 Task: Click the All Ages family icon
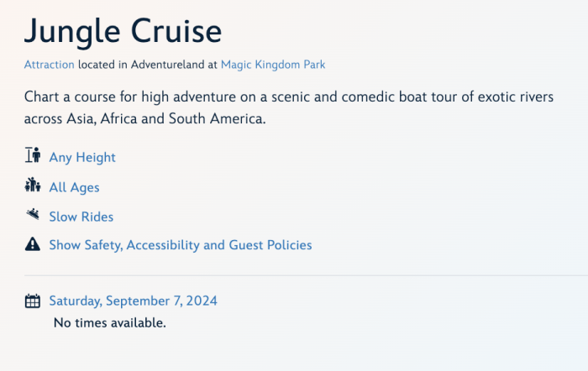pos(33,186)
